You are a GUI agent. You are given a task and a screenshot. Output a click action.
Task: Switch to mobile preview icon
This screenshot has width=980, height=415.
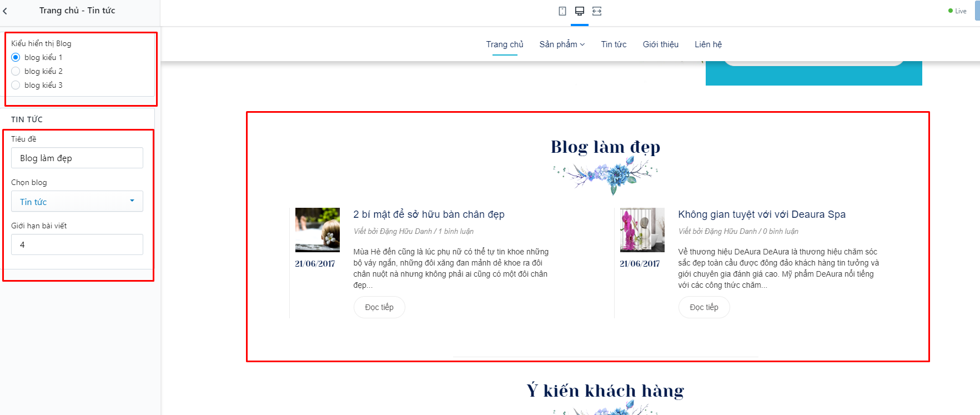(x=562, y=11)
